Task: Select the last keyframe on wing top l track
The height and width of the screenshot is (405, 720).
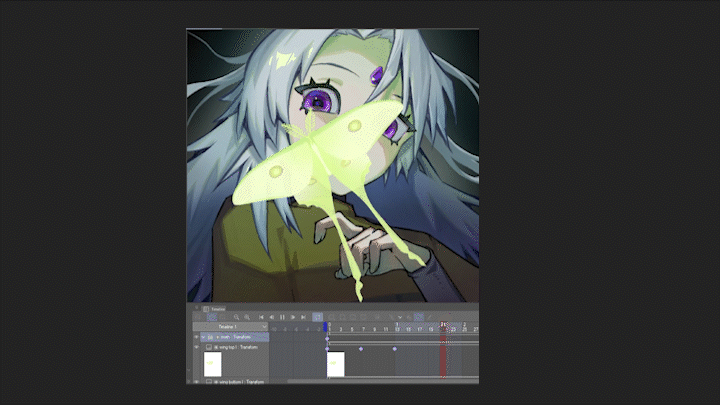Action: pyautogui.click(x=394, y=349)
